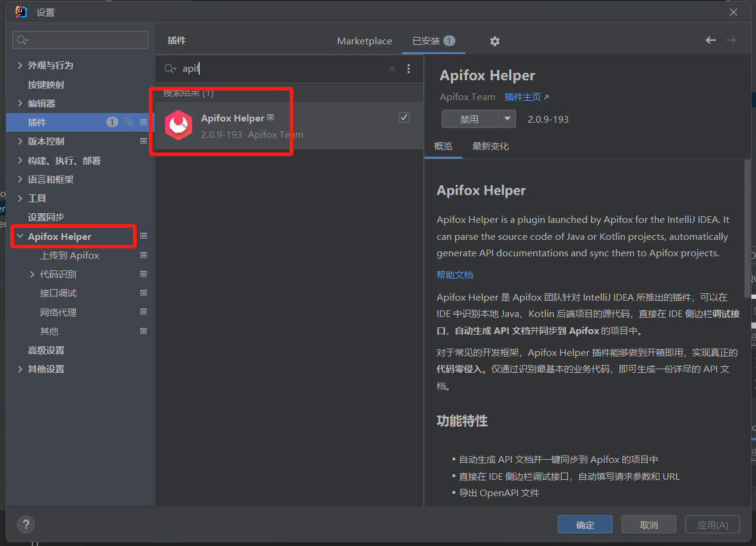Viewport: 756px width, 546px height.
Task: Click the plugin search magnifier icon
Action: pyautogui.click(x=170, y=69)
